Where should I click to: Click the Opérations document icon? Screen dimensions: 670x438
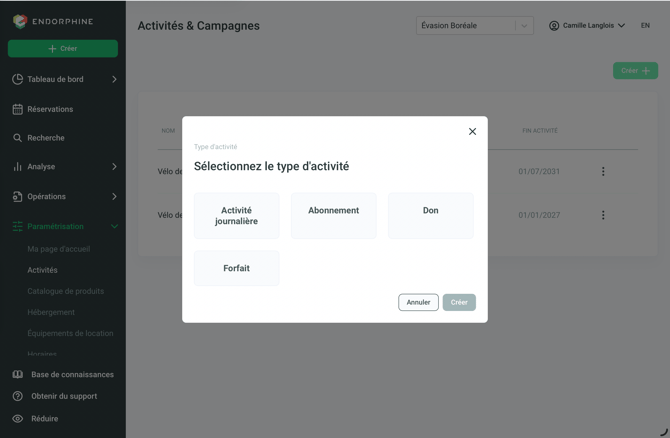[x=18, y=196]
